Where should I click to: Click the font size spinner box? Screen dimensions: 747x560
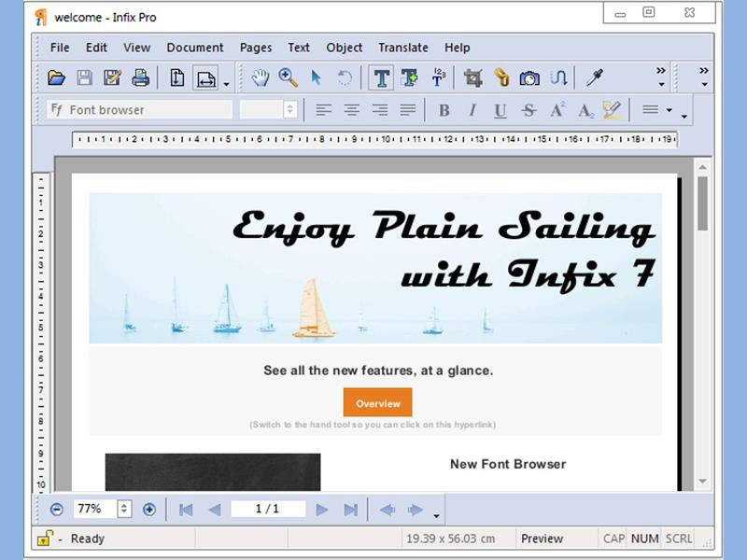269,110
